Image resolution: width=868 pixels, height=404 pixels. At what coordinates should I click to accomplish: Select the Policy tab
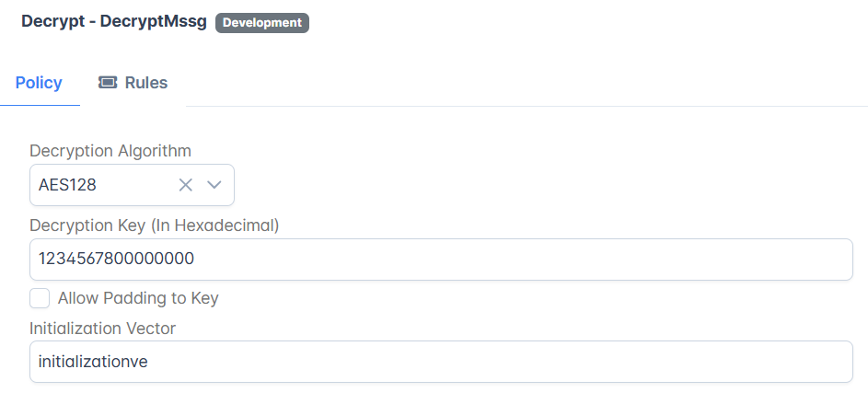(39, 83)
